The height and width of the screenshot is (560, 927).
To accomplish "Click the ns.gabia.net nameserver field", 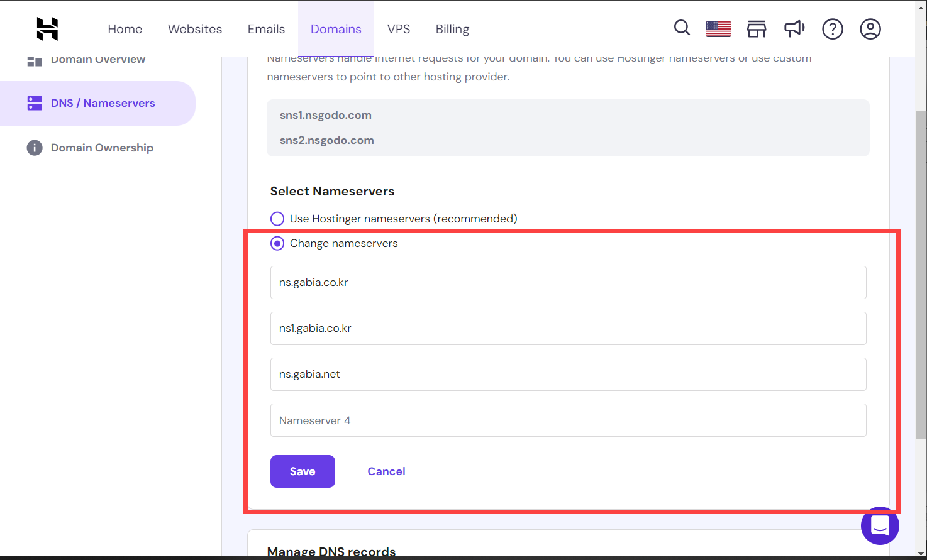I will tap(569, 374).
